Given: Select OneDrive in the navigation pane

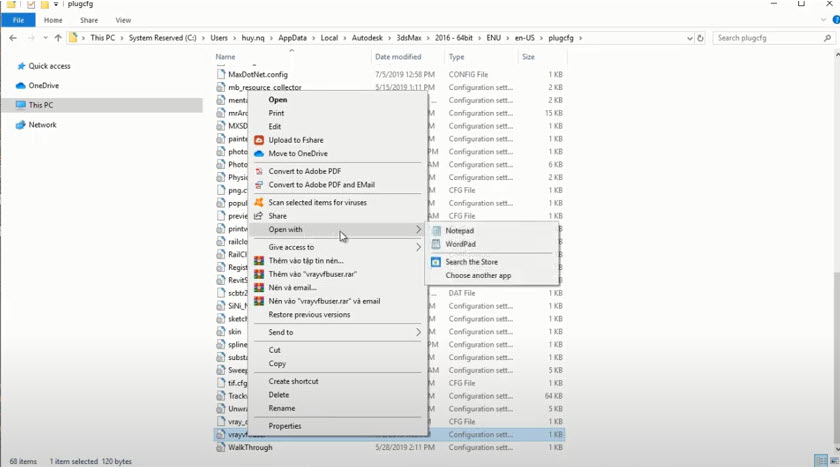Looking at the screenshot, I should [43, 86].
